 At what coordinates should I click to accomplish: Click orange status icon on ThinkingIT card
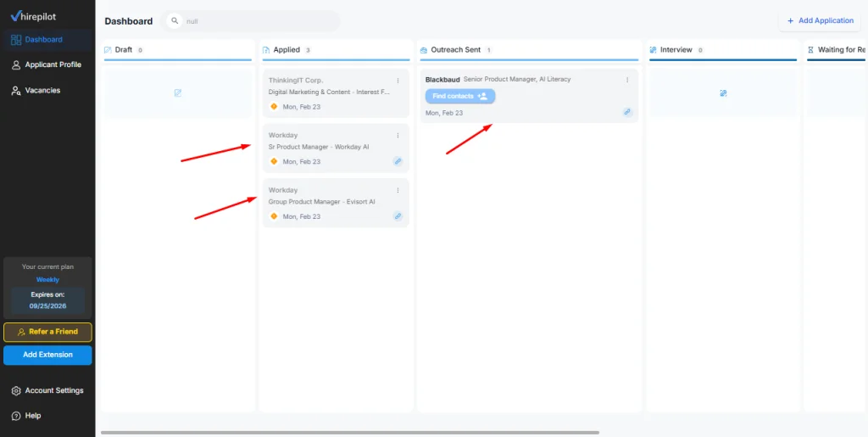[x=274, y=107]
